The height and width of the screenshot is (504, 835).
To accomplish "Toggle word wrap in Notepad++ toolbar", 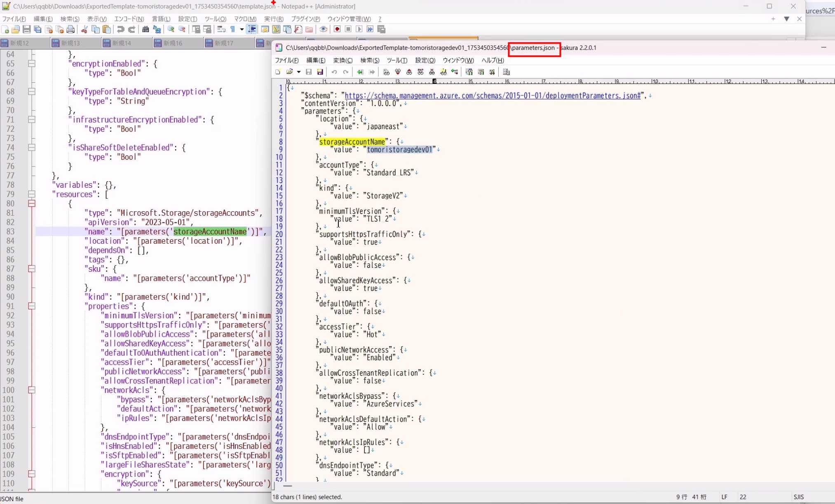I will coord(221,29).
